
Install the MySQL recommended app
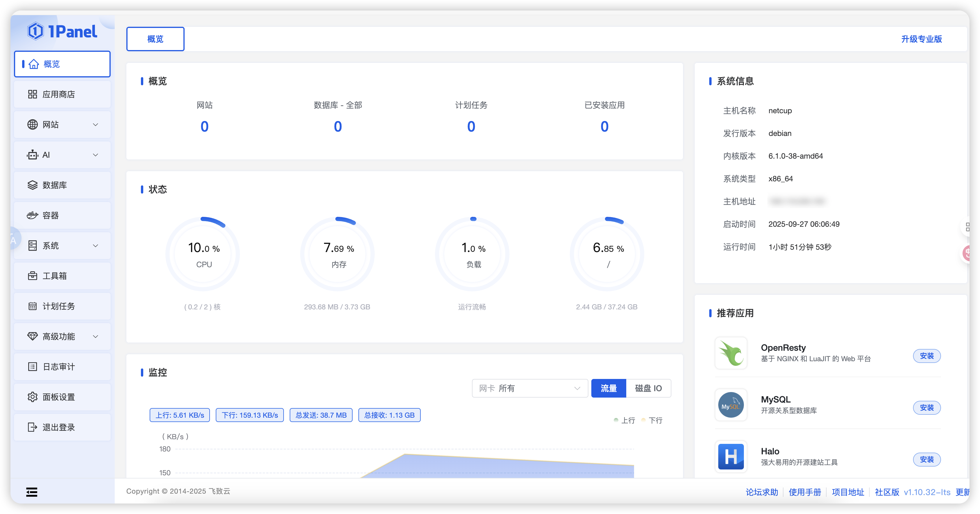click(926, 407)
